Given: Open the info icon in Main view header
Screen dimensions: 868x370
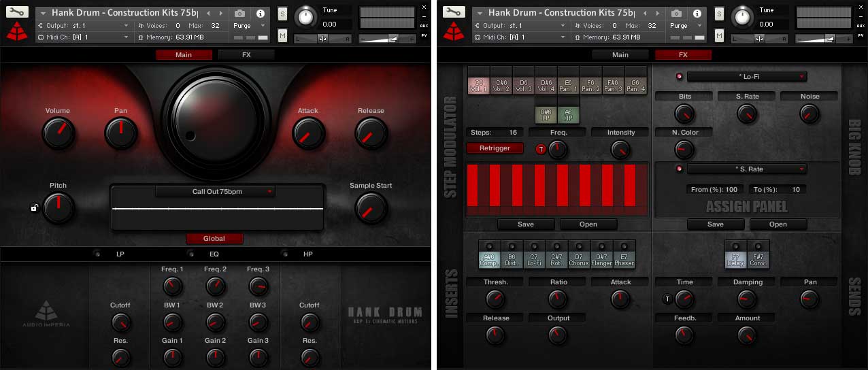Looking at the screenshot, I should pos(260,14).
